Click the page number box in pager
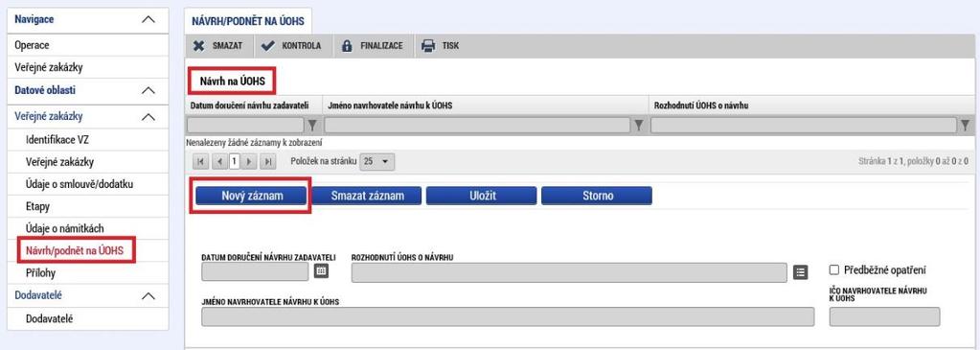This screenshot has height=350, width=980. [235, 161]
